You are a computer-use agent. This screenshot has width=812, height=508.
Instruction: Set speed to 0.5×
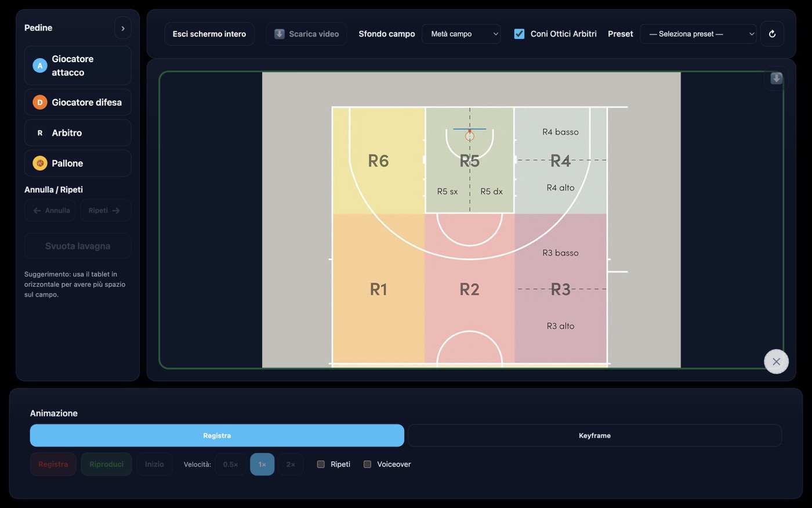[x=230, y=464]
